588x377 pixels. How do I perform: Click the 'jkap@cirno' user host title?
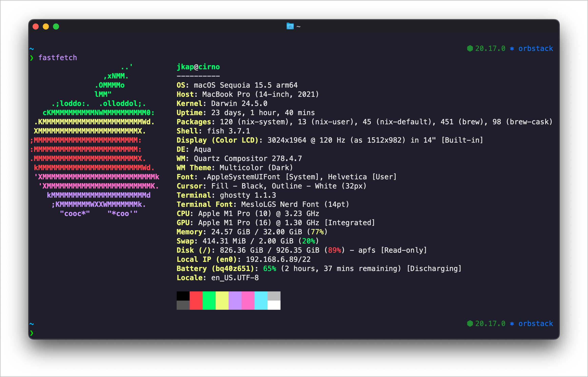pos(198,67)
